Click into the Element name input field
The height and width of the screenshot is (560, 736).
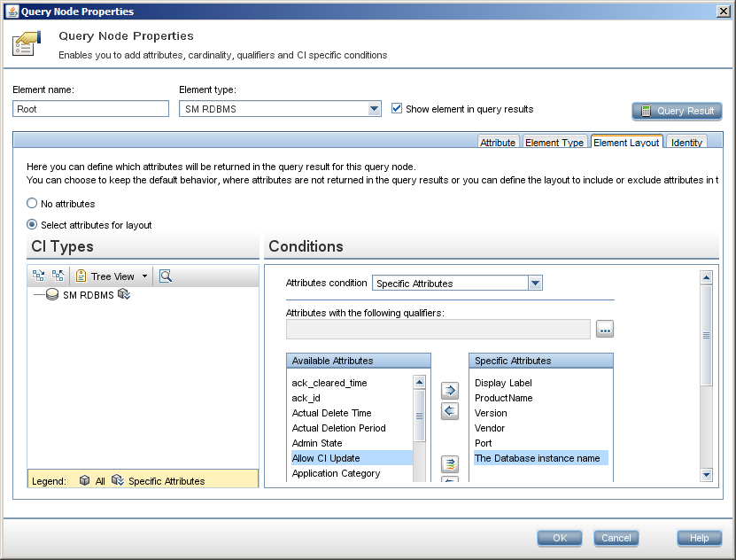point(90,109)
